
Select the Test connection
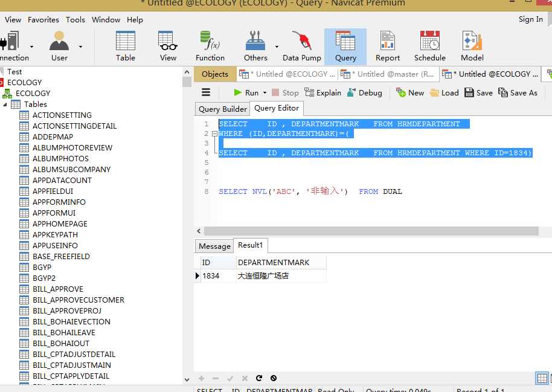[14, 71]
